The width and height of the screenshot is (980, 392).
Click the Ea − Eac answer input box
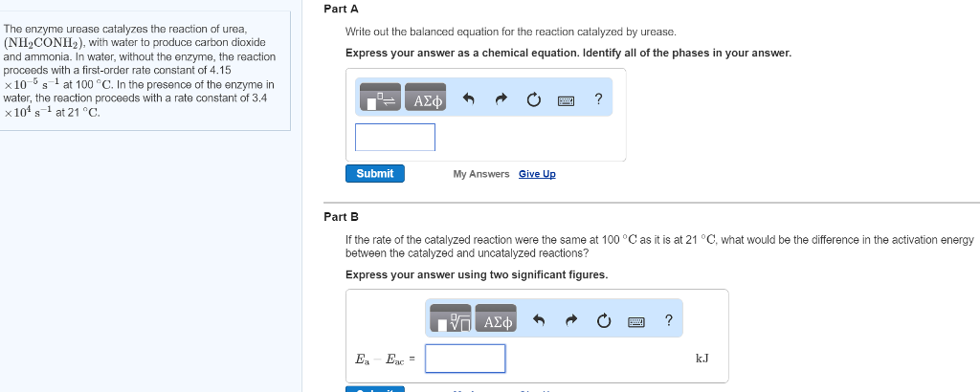466,359
